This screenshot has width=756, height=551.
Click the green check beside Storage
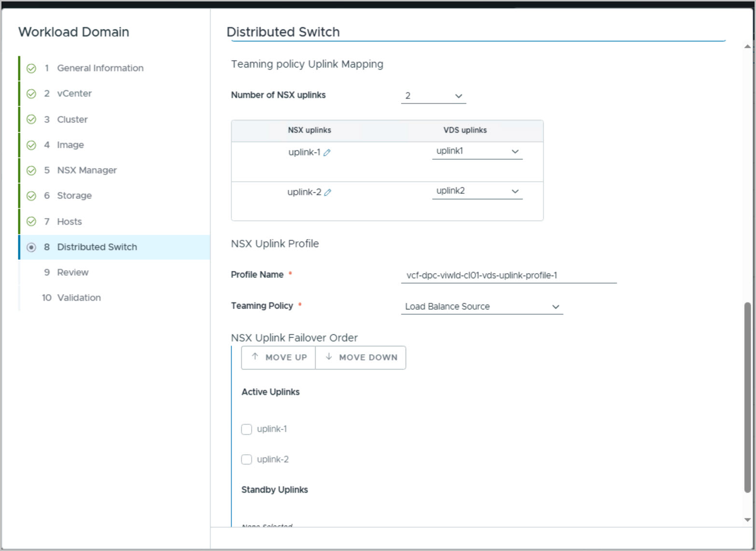click(31, 196)
